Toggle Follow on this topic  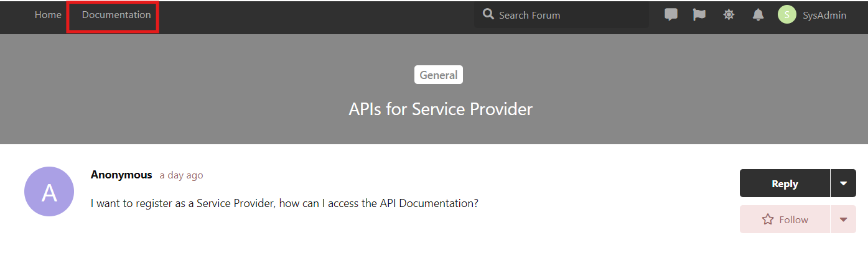(785, 219)
